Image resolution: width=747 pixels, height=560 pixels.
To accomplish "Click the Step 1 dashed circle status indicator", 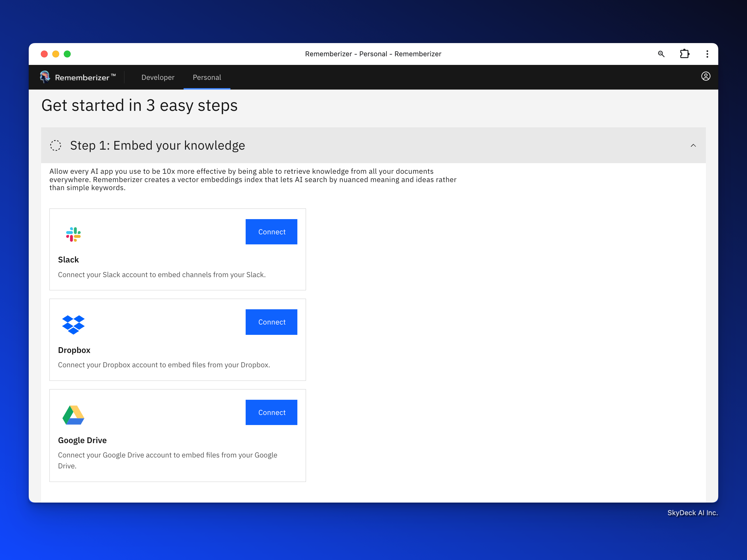I will pos(55,146).
